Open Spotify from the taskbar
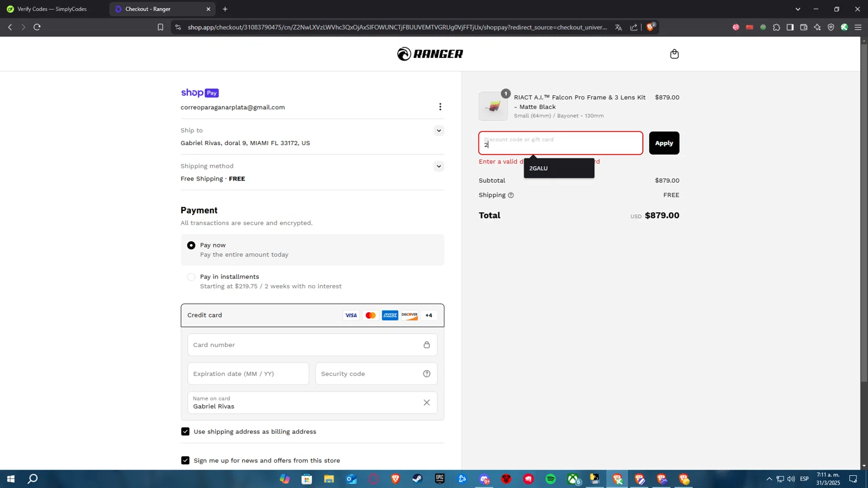 pyautogui.click(x=550, y=479)
